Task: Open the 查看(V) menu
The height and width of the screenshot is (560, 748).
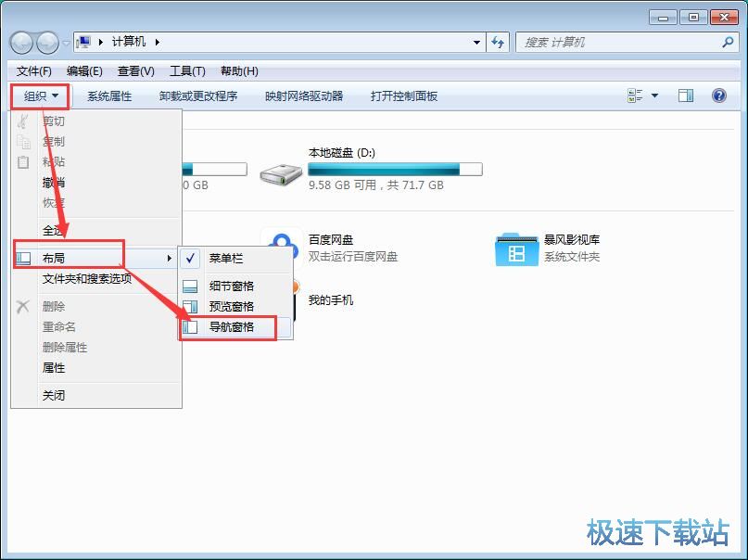Action: tap(136, 71)
